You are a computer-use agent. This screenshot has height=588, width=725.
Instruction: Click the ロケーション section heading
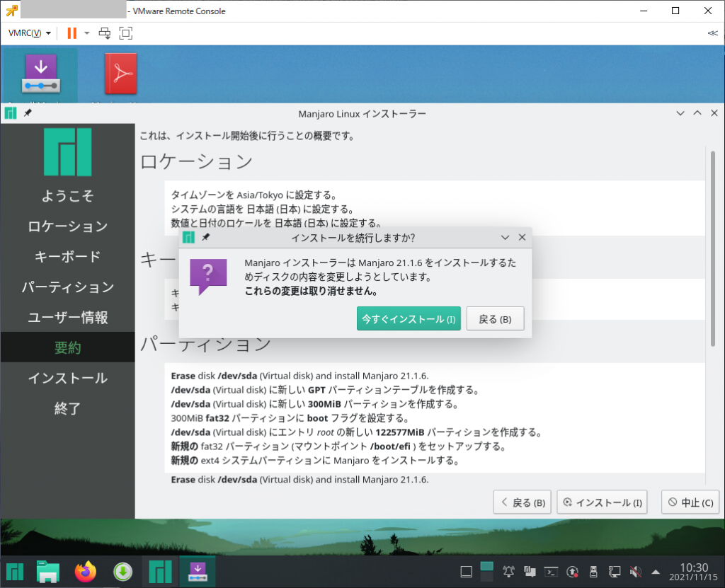point(197,161)
